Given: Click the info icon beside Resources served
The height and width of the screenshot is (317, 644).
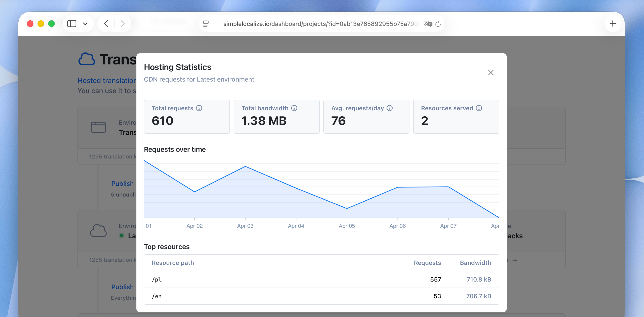Looking at the screenshot, I should coord(479,108).
